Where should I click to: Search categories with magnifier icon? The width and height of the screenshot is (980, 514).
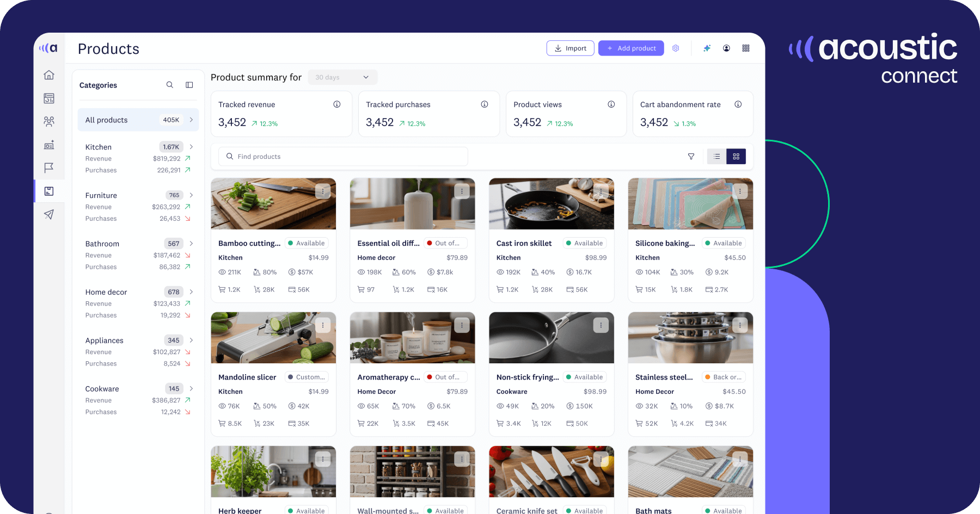point(170,85)
